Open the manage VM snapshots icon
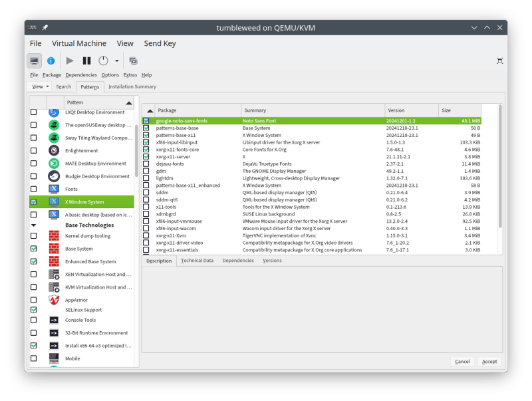 [133, 61]
